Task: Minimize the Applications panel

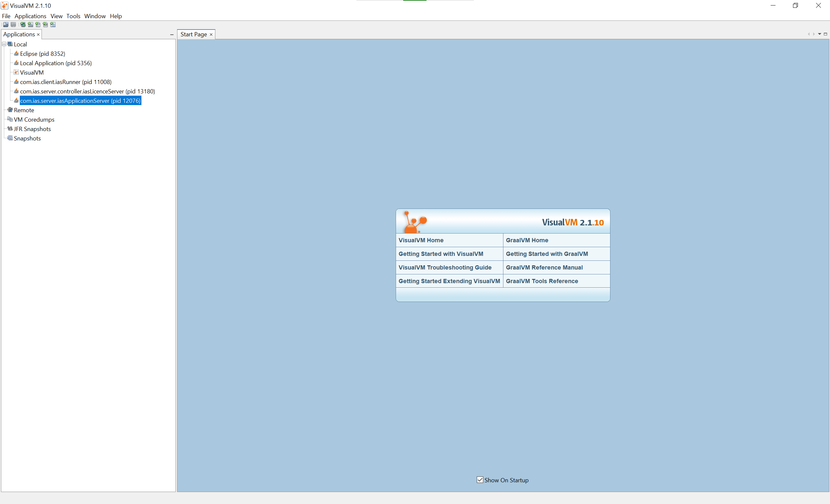Action: (172, 35)
